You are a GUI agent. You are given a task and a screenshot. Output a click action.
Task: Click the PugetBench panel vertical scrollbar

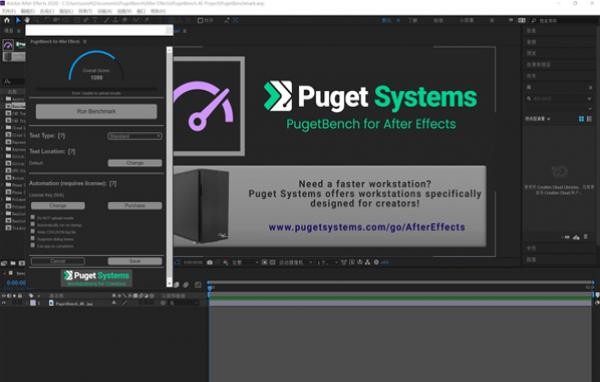click(170, 167)
